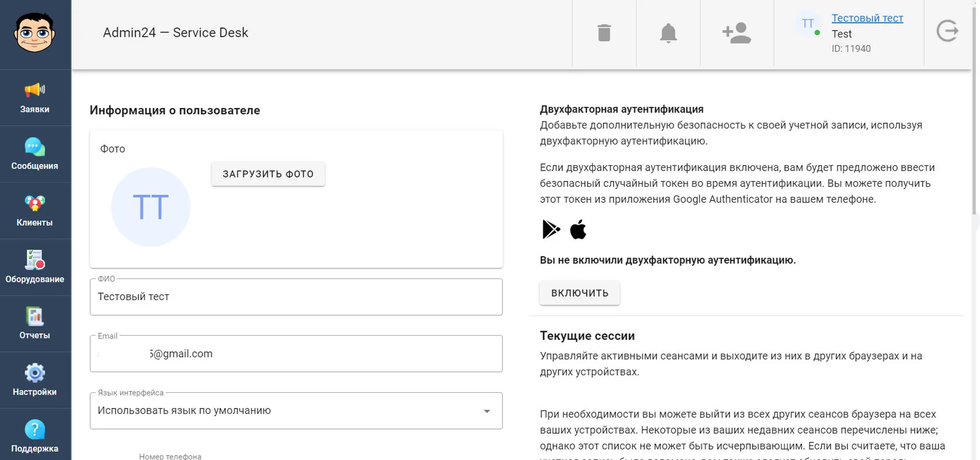Open Настройки from the sidebar
980x460 pixels.
coord(35,381)
